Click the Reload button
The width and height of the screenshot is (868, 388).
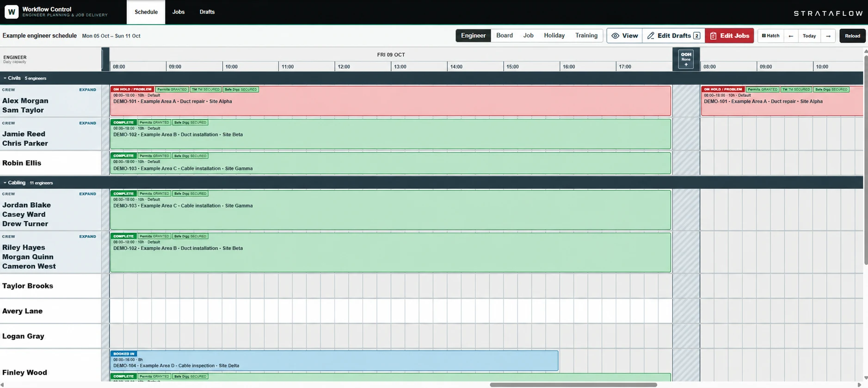tap(852, 36)
